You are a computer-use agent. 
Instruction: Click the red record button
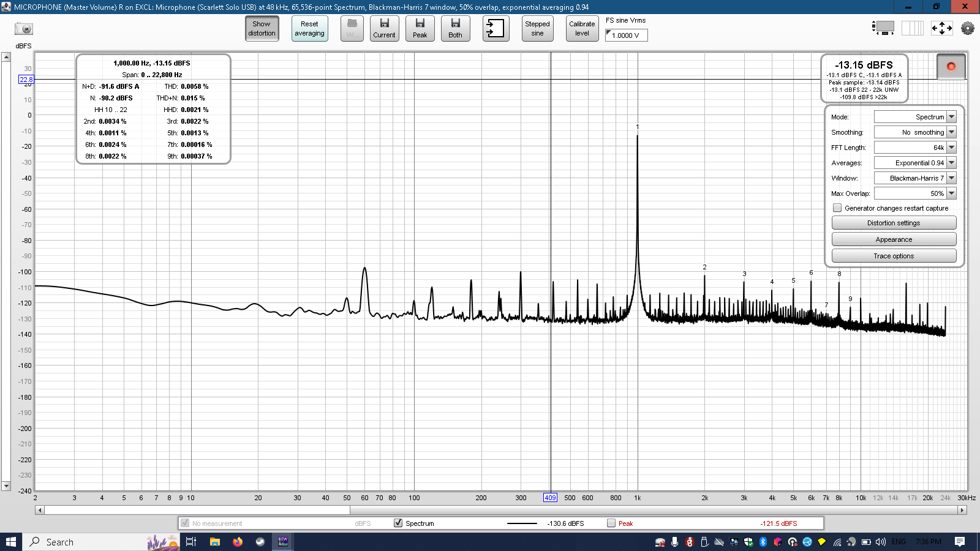[x=951, y=66]
